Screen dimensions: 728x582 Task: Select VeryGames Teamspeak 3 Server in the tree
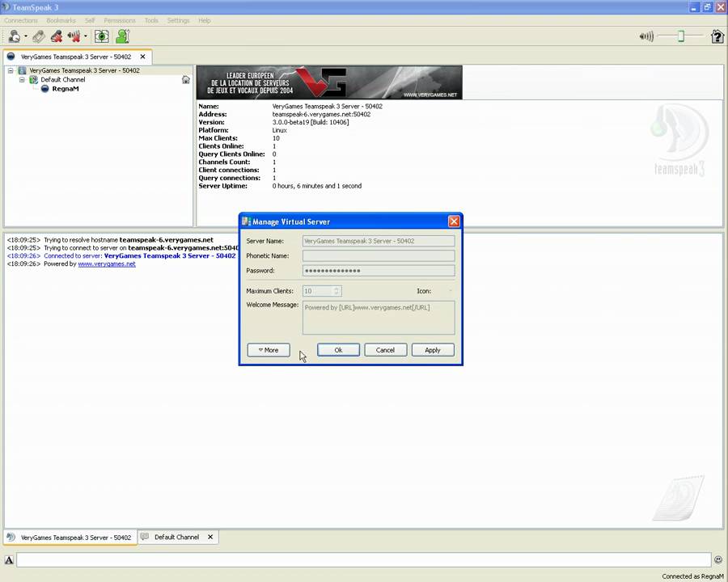coord(84,70)
